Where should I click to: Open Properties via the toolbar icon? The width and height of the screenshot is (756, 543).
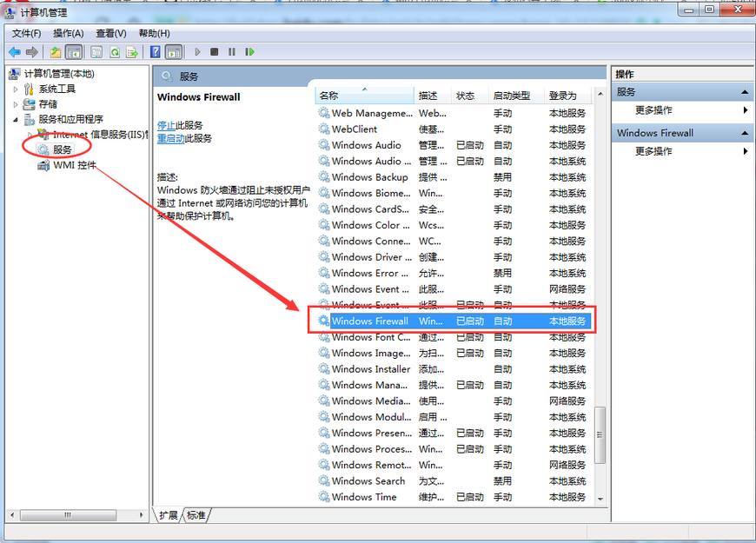point(96,51)
